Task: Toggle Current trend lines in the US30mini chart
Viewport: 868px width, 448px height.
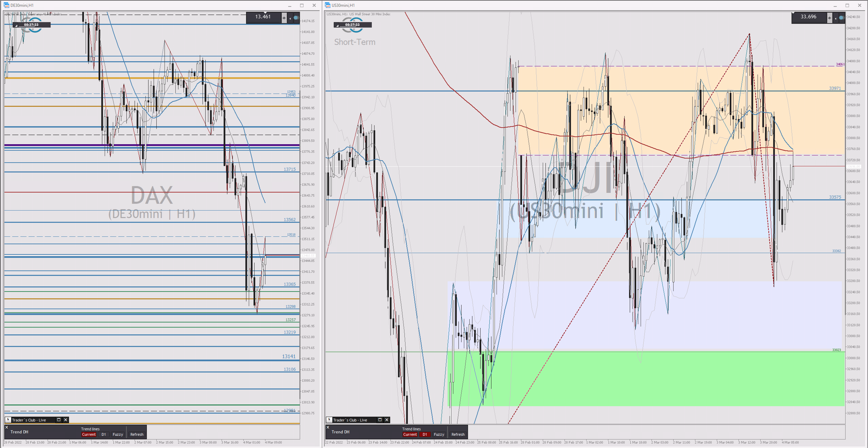Action: pyautogui.click(x=410, y=435)
